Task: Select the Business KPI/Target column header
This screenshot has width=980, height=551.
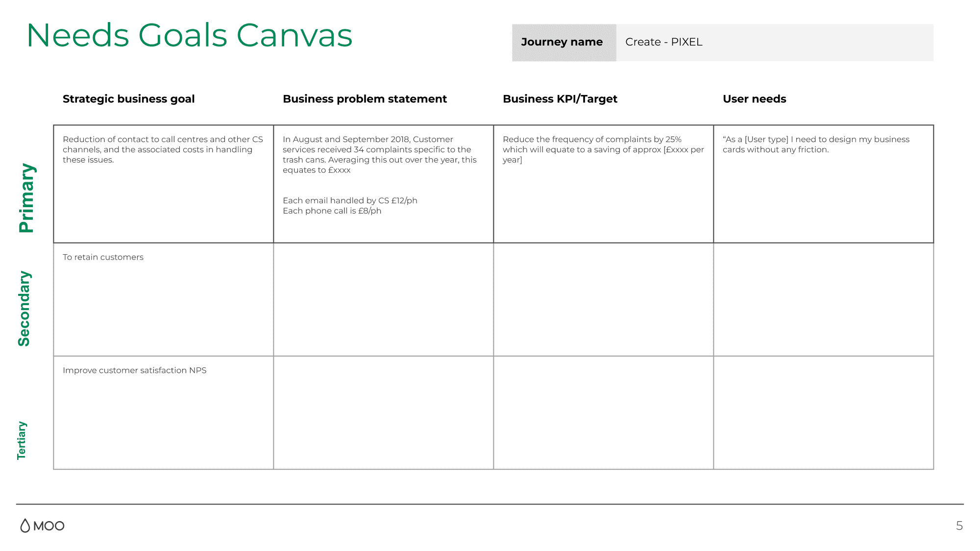Action: click(560, 98)
